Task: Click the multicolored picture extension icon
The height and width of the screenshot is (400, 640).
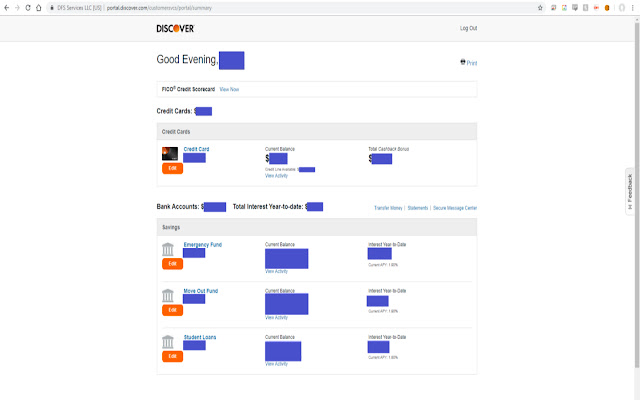Action: [564, 8]
